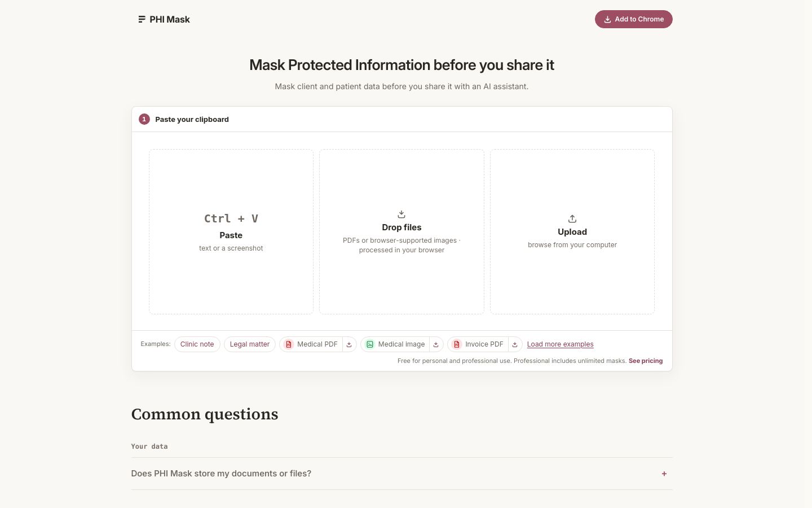Click the drop-files download icon
Image resolution: width=812 pixels, height=508 pixels.
401,214
